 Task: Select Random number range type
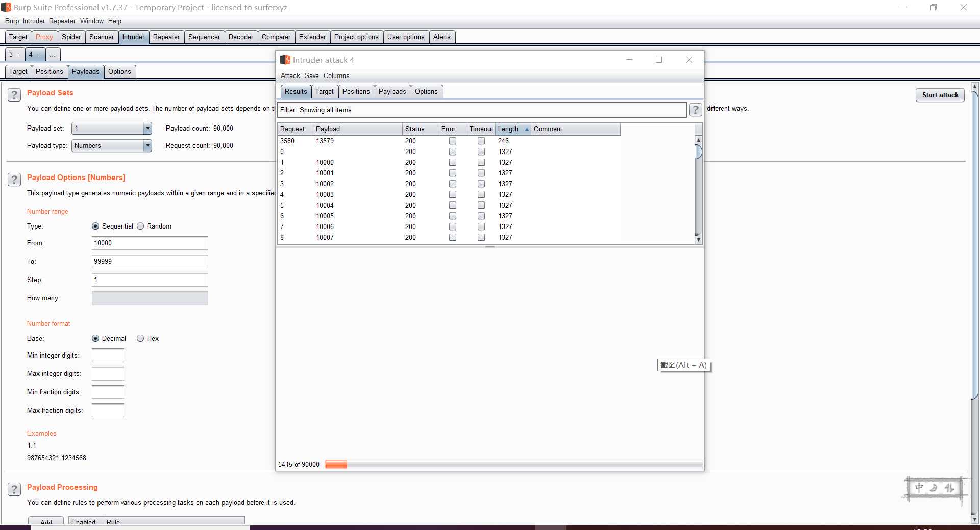[140, 226]
